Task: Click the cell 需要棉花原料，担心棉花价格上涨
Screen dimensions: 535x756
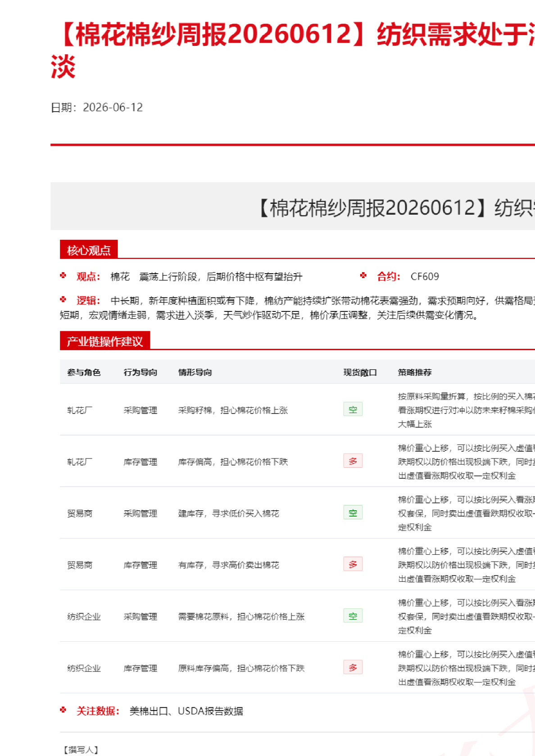Action: 241,616
